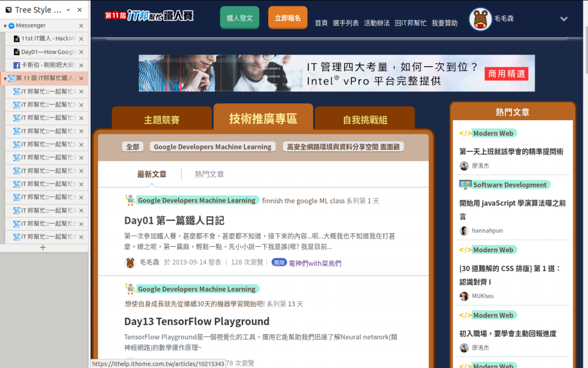The height and width of the screenshot is (368, 588).
Task: Show the 最新文章 list
Action: pos(152,174)
